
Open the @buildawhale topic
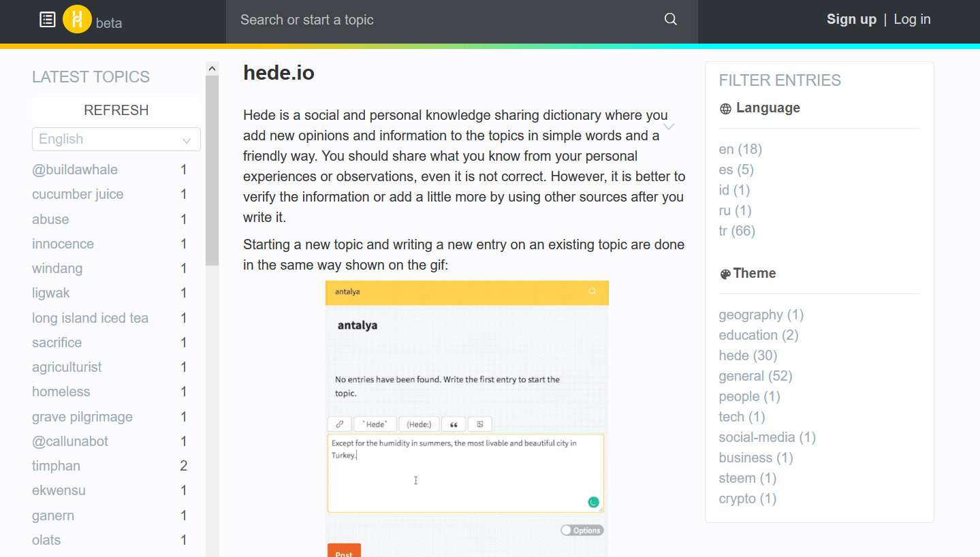75,170
